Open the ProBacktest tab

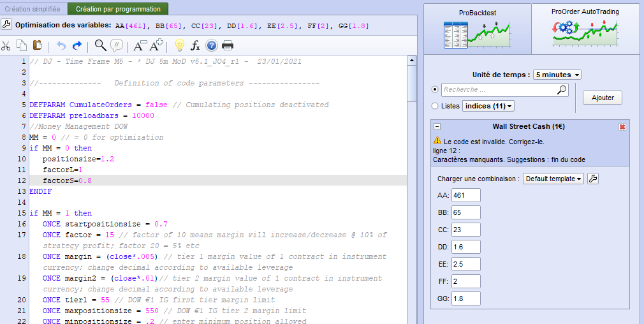(477, 29)
